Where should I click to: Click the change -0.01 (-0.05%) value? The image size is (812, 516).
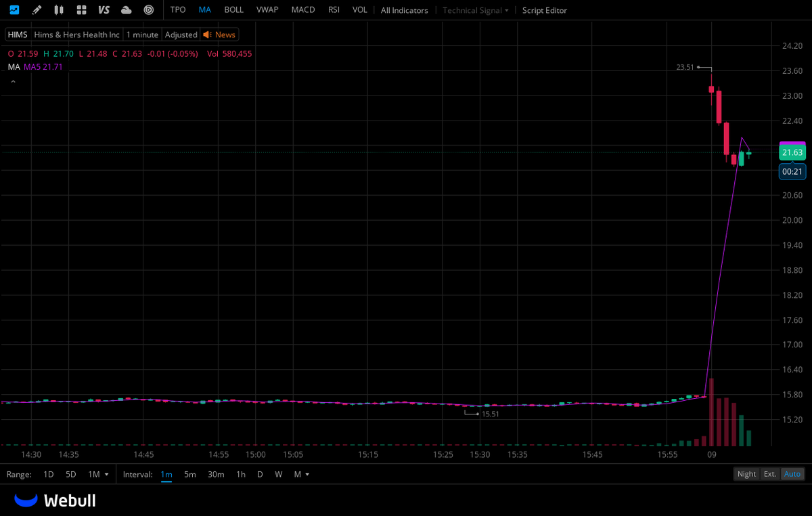(x=173, y=53)
